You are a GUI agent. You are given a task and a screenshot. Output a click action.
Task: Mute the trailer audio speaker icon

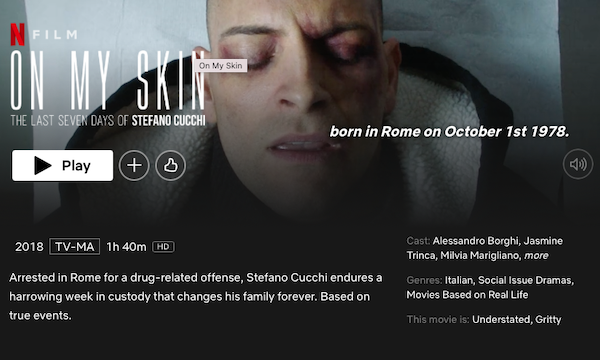[578, 164]
